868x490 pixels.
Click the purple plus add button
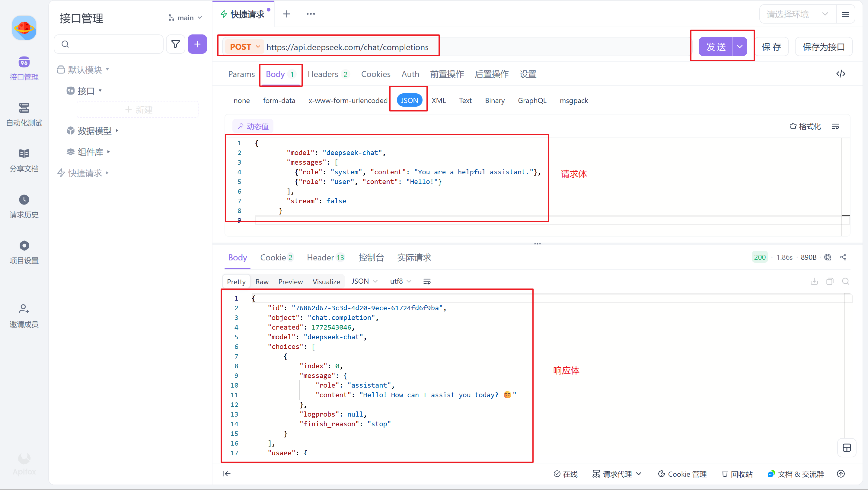pos(197,44)
